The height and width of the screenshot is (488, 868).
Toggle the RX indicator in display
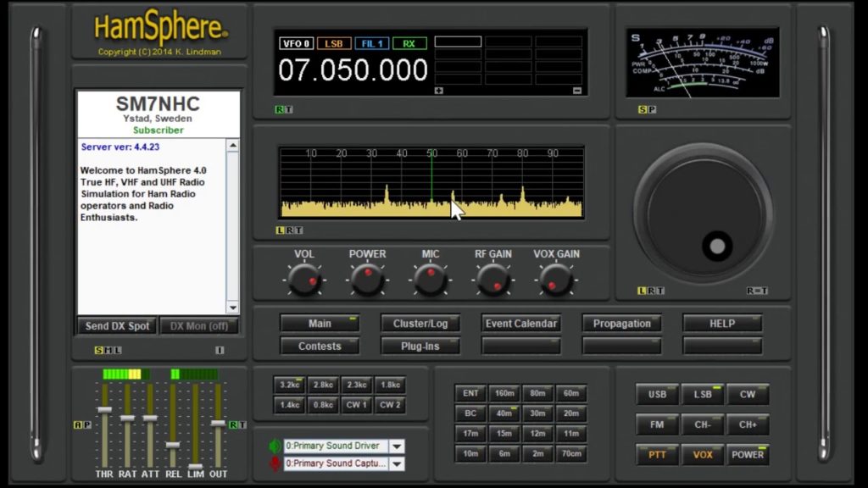pos(409,44)
